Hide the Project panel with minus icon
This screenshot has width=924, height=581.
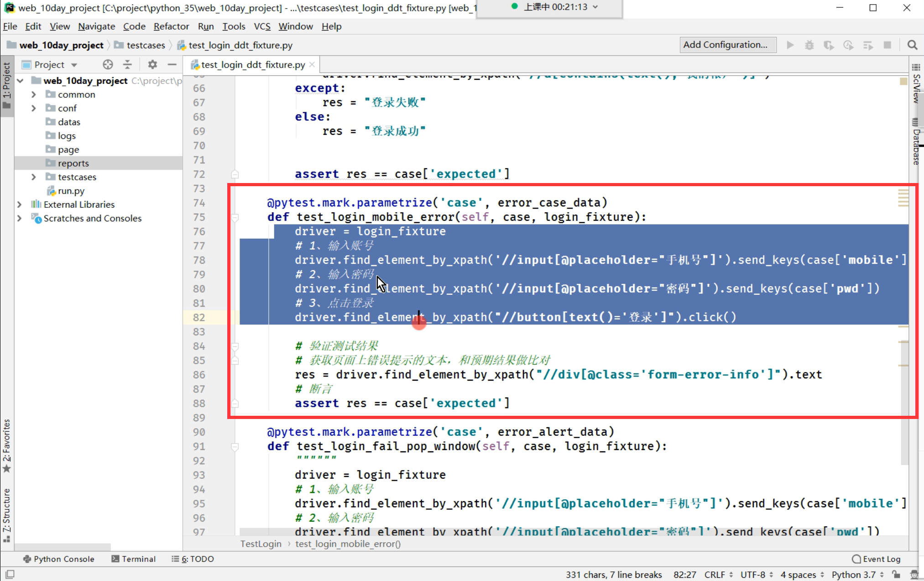(172, 64)
